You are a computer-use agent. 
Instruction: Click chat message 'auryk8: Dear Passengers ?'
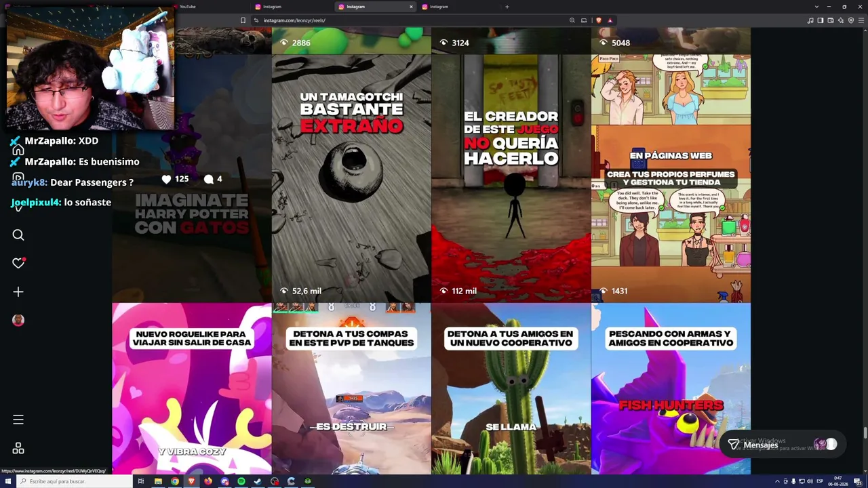pos(72,182)
